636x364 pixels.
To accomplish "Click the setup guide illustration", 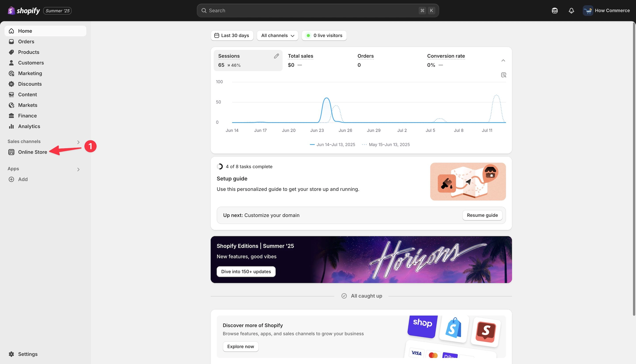I will pos(468,181).
